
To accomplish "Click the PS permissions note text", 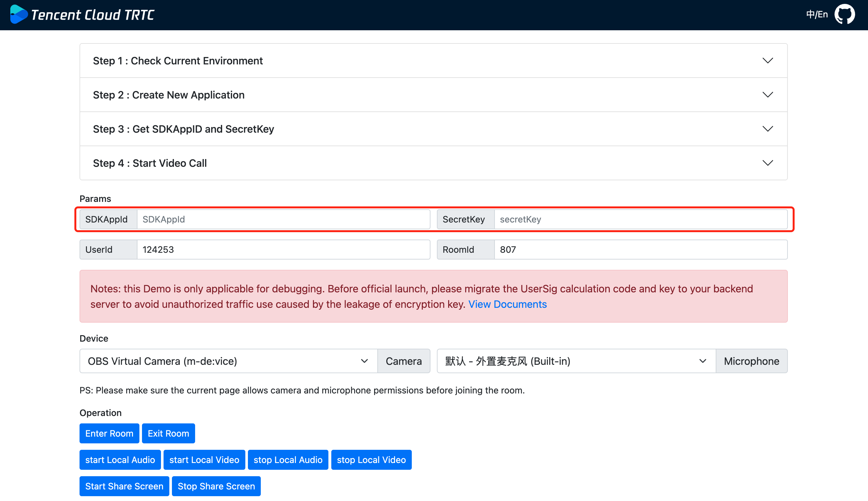I will 302,390.
